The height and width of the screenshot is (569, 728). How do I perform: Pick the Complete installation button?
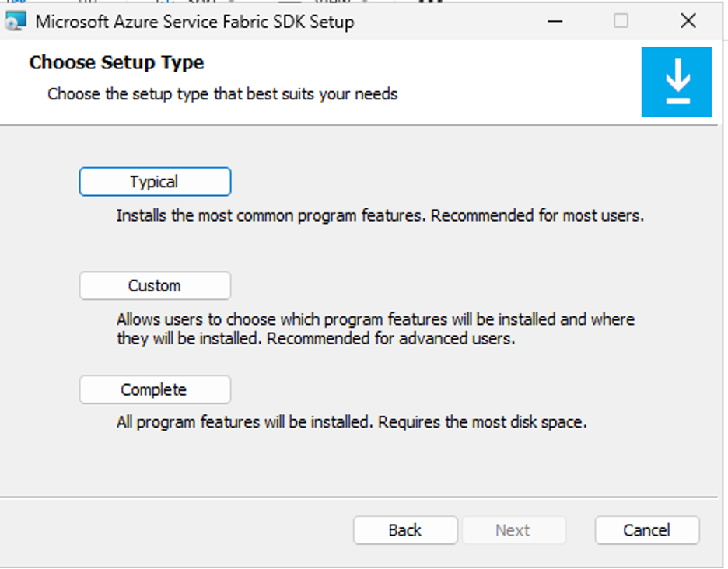coord(155,389)
